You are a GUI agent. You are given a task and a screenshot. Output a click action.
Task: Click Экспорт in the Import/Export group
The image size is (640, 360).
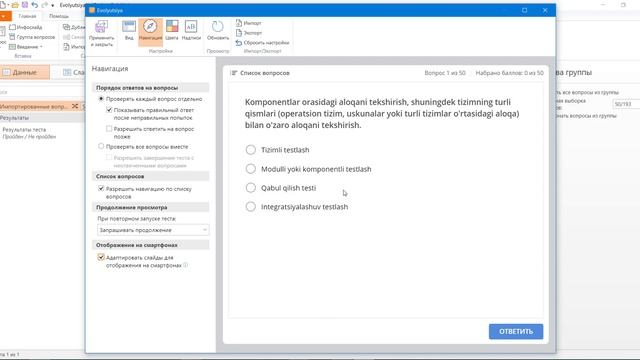coord(249,33)
